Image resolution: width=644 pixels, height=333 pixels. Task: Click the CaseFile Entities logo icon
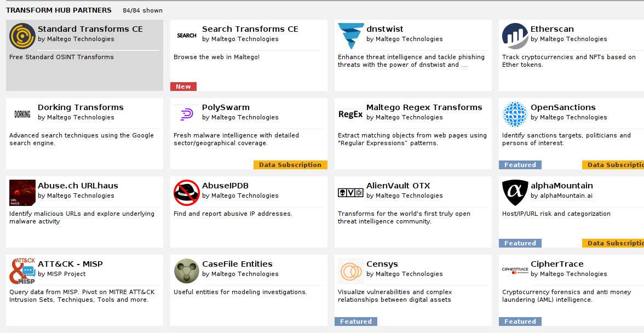click(186, 271)
